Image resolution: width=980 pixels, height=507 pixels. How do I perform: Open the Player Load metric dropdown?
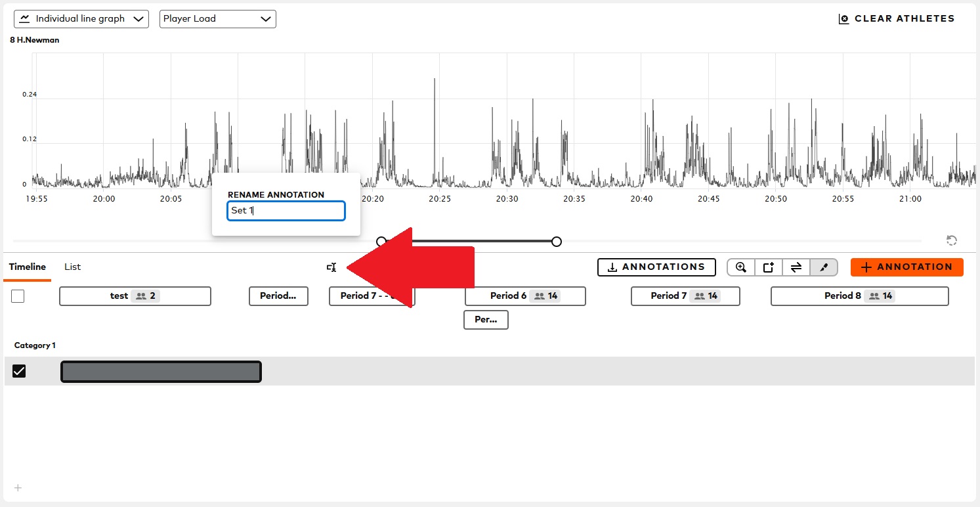click(217, 18)
